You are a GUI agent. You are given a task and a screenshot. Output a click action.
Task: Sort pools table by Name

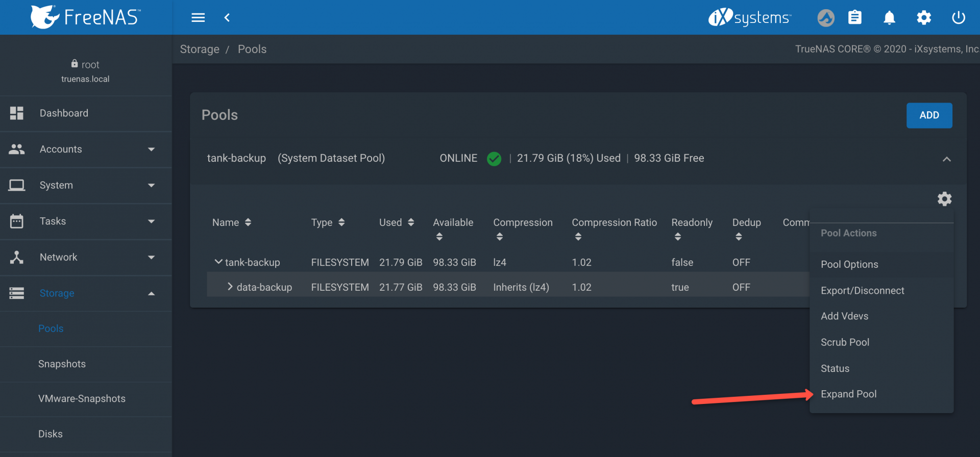pyautogui.click(x=248, y=222)
